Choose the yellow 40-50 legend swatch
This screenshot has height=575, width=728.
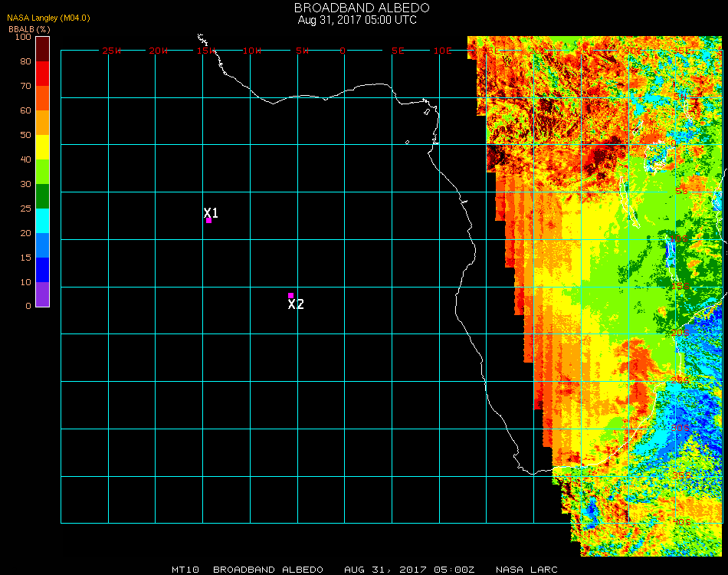(43, 147)
